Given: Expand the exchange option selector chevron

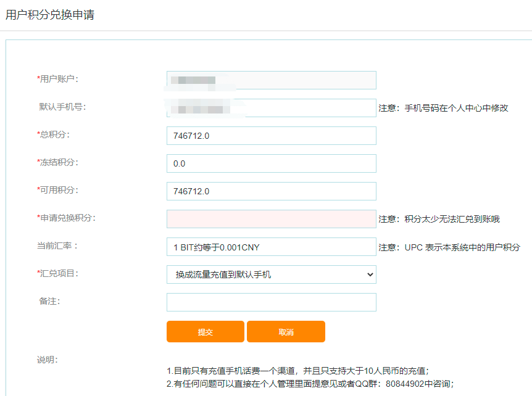Looking at the screenshot, I should click(369, 274).
